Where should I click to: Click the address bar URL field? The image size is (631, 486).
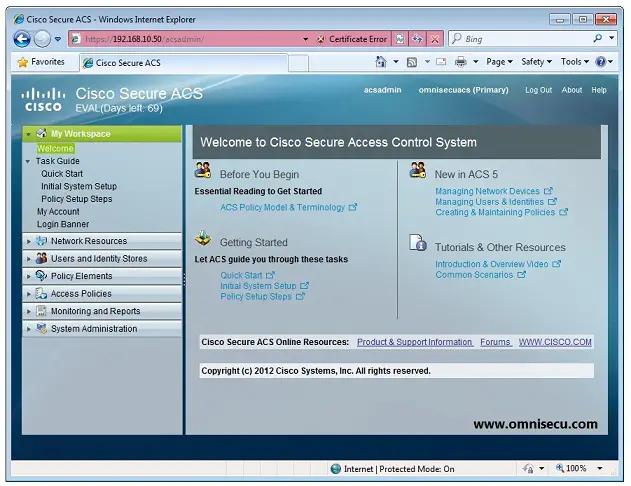click(185, 39)
